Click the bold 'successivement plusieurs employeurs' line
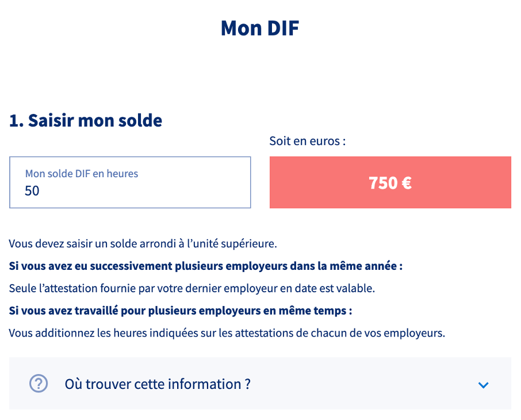The image size is (521, 420). pyautogui.click(x=206, y=266)
